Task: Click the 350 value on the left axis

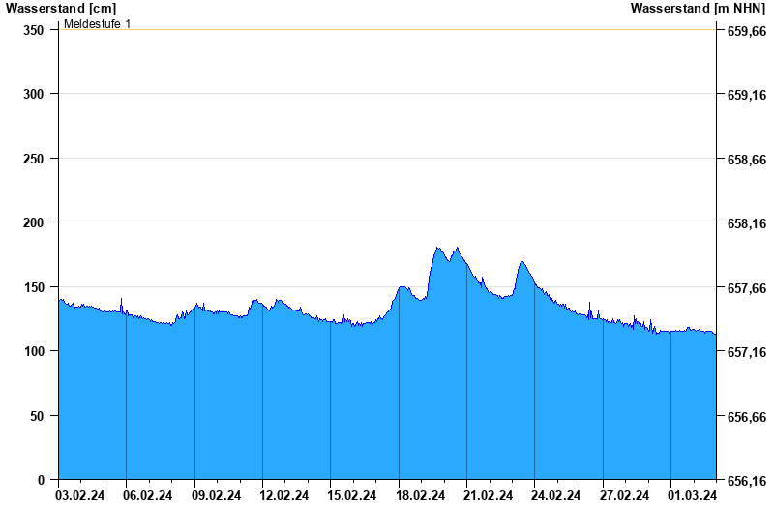Action: click(x=35, y=30)
